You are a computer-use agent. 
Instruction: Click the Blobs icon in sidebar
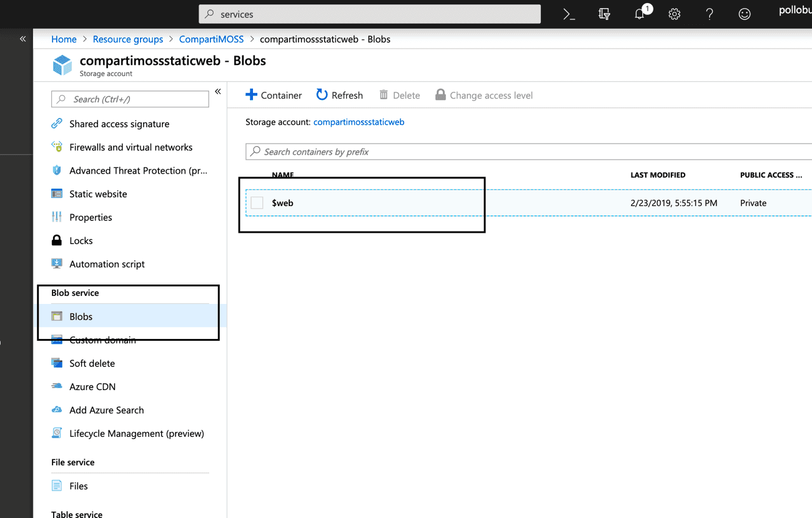pos(57,316)
